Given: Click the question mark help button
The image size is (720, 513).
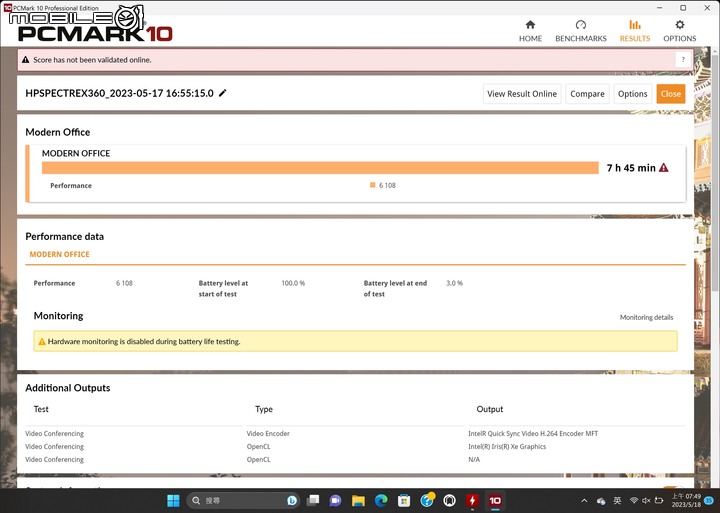Looking at the screenshot, I should [x=683, y=59].
